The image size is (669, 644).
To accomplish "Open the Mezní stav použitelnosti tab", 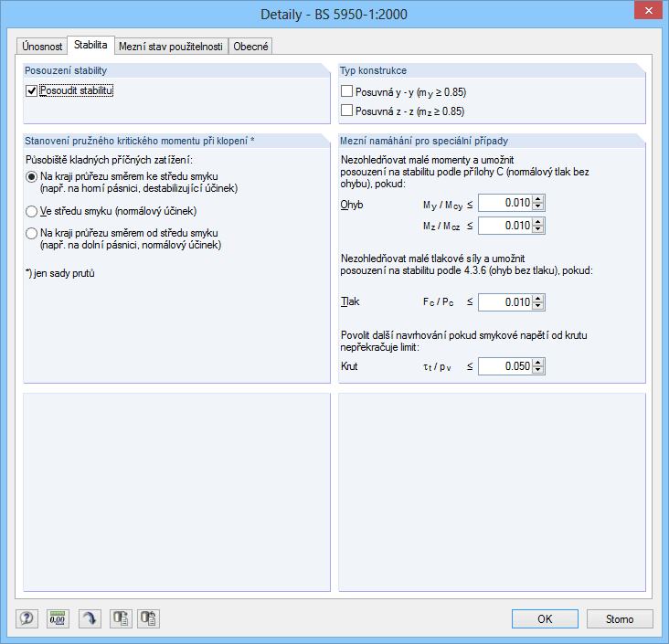I will (171, 46).
